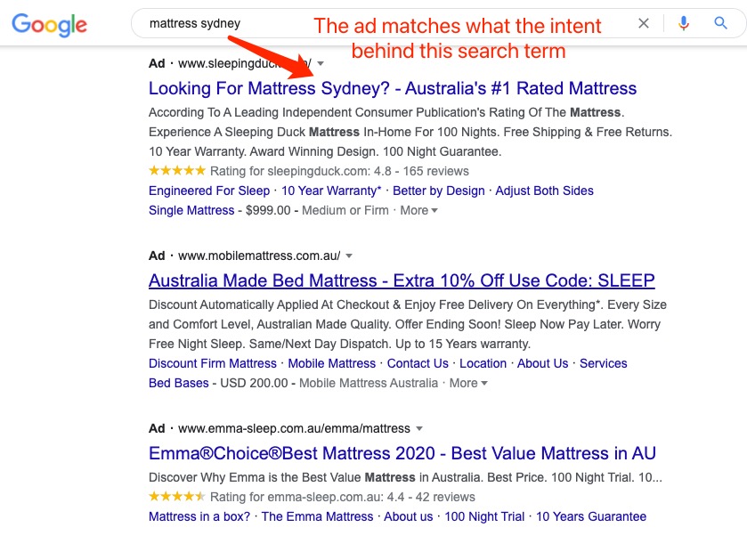Visit the 'Adjust Both Sides' sitelink
This screenshot has height=560, width=747.
(545, 191)
